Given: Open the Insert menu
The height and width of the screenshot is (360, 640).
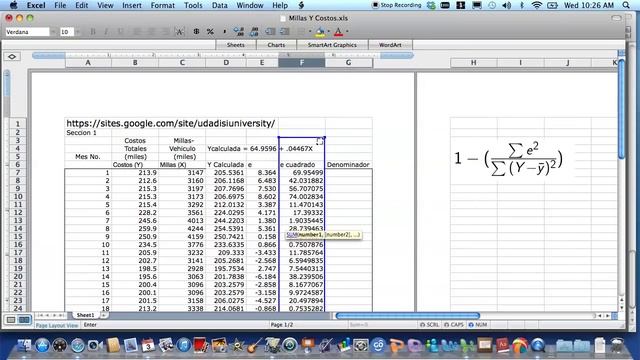Looking at the screenshot, I should (x=132, y=5).
